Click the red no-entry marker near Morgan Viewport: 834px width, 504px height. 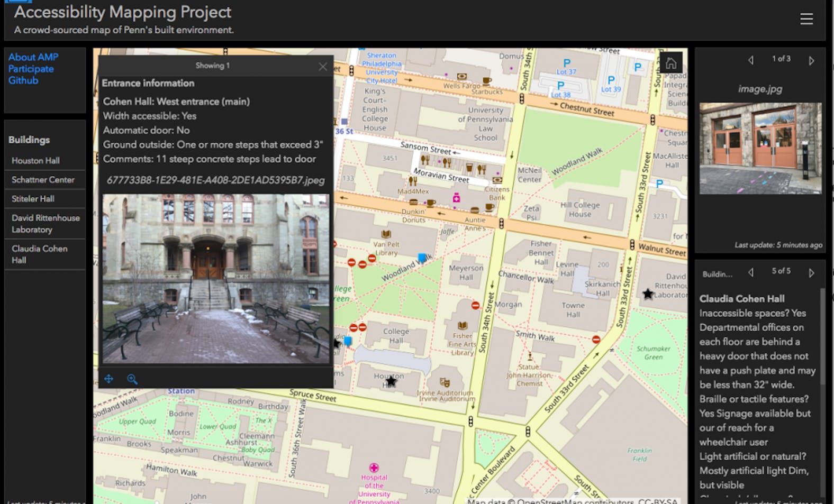(475, 305)
